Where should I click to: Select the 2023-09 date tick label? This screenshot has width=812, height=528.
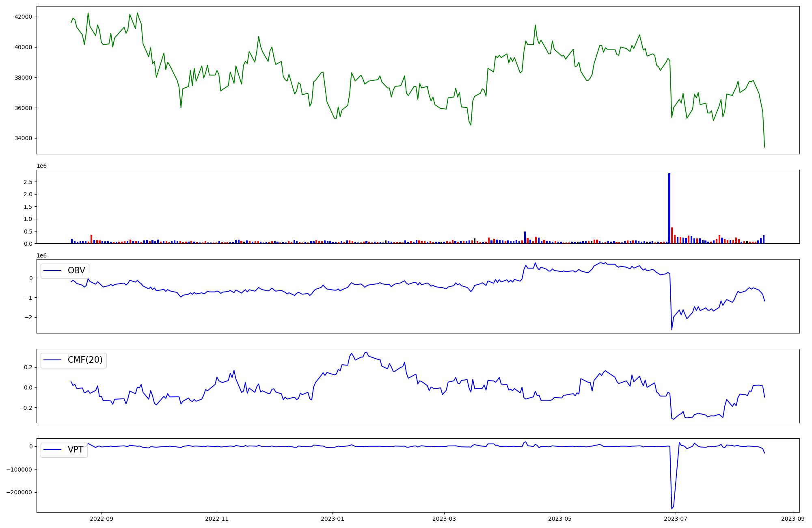click(x=793, y=519)
